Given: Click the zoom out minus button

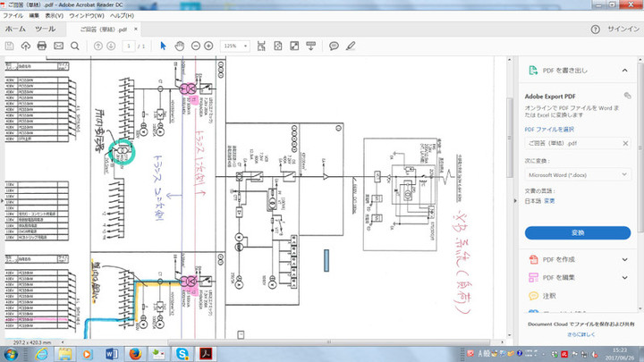Looking at the screenshot, I should click(194, 46).
